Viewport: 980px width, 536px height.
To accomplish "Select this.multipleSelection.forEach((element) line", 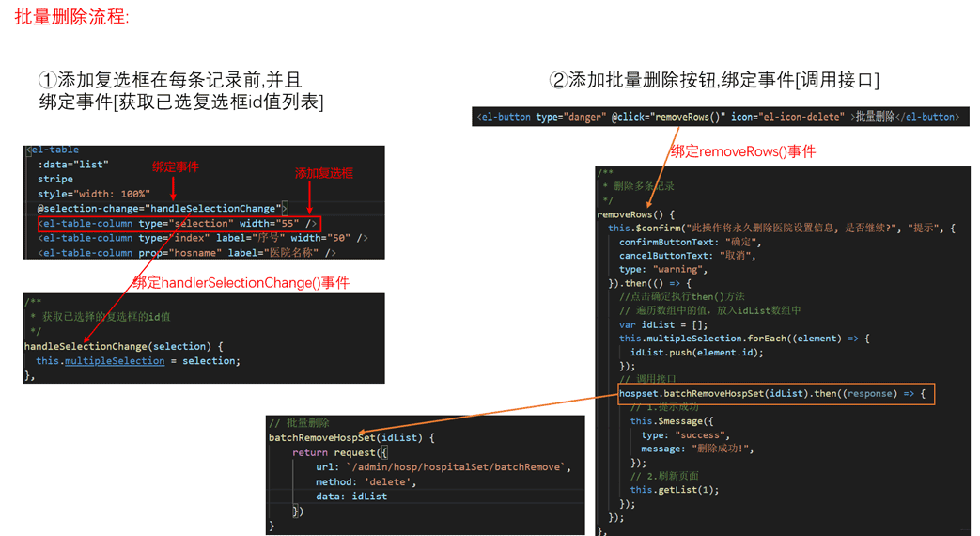I will (744, 339).
